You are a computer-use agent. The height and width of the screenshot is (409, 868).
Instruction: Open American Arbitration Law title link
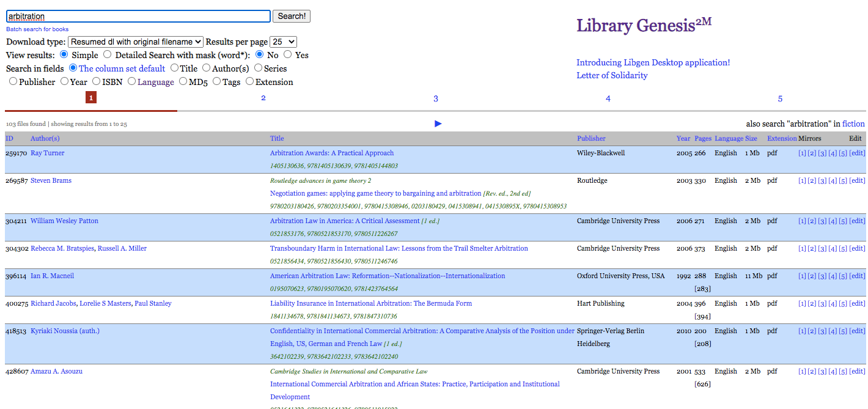(388, 276)
